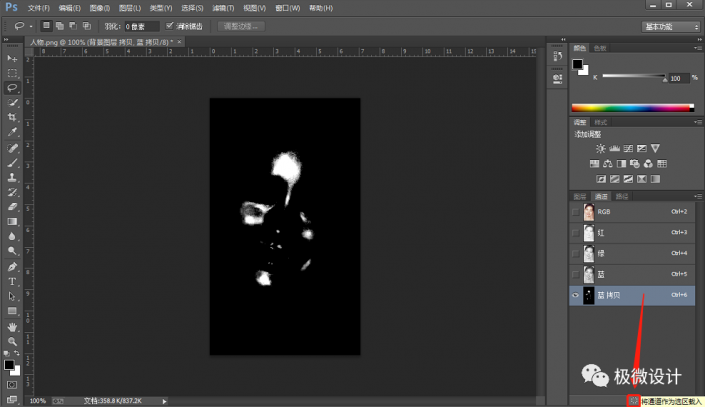Toggle the anti-alias checkbox in options bar
This screenshot has width=705, height=407.
[x=169, y=25]
